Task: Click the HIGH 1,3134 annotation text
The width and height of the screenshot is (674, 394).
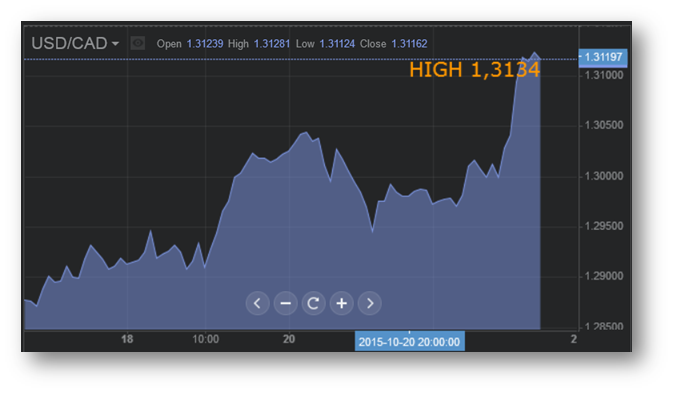Action: point(474,70)
